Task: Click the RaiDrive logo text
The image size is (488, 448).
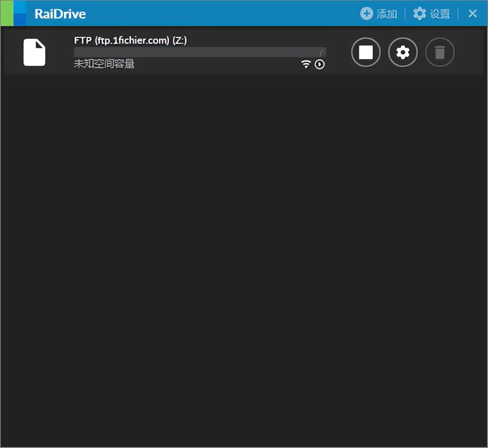Action: (60, 14)
